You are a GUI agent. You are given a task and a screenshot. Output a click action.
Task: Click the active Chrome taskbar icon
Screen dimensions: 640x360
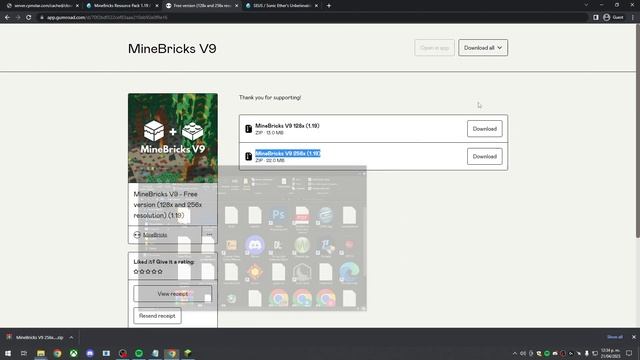point(171,353)
